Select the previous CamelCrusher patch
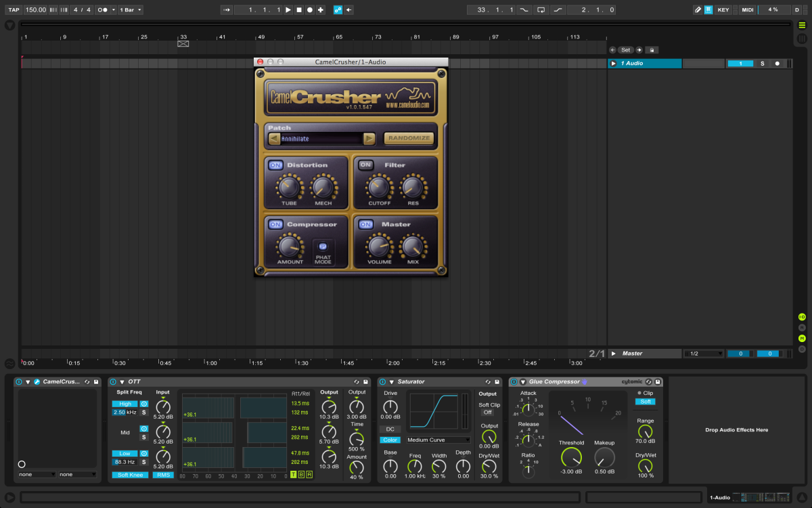812x508 pixels. tap(274, 139)
